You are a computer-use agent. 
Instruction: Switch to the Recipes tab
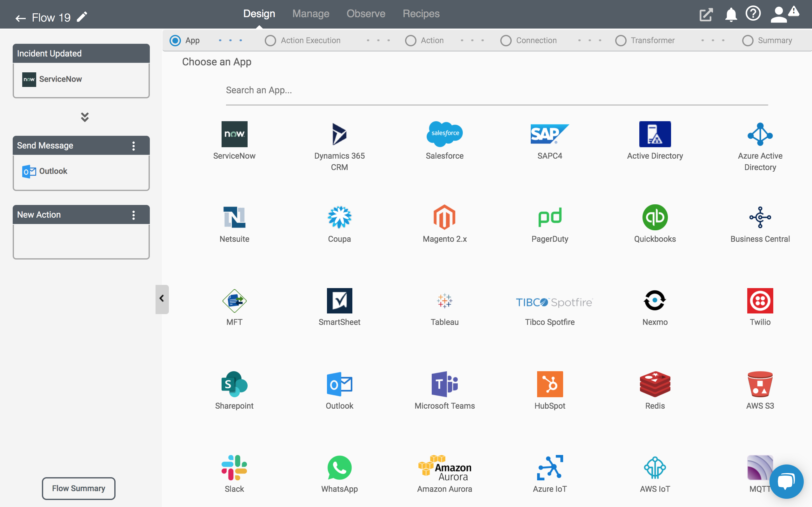pyautogui.click(x=421, y=14)
